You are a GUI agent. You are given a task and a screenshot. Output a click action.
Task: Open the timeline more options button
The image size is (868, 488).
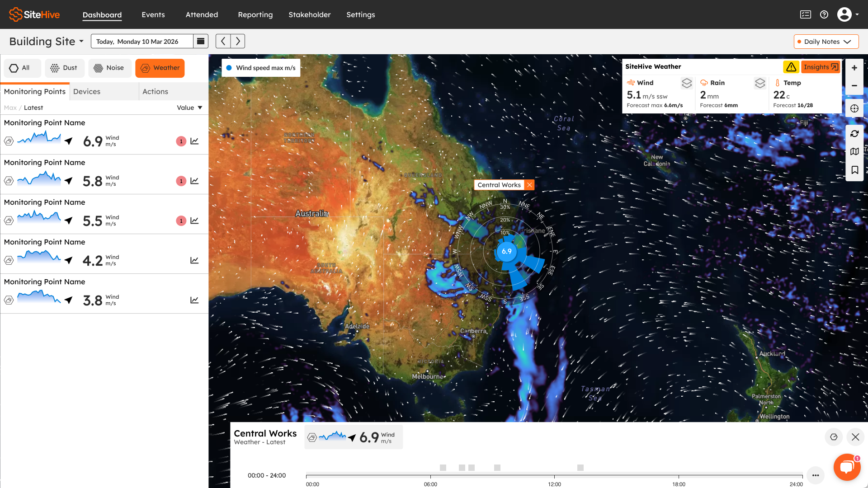click(816, 475)
